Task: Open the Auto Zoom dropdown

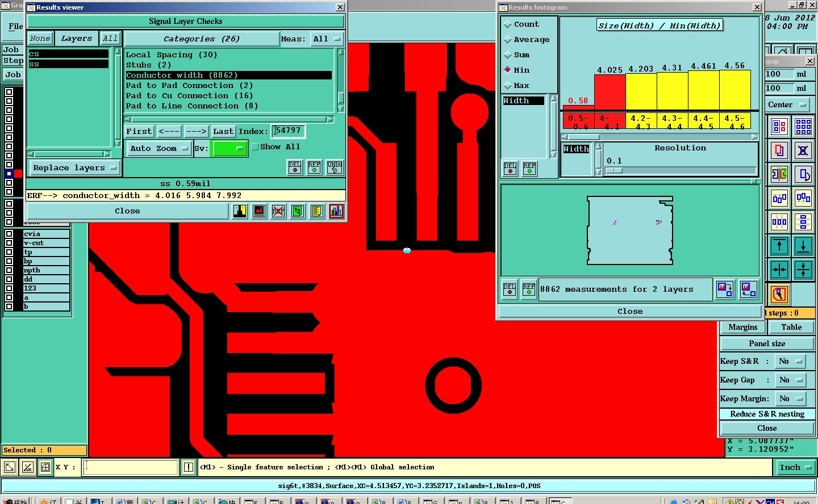Action: tap(158, 149)
